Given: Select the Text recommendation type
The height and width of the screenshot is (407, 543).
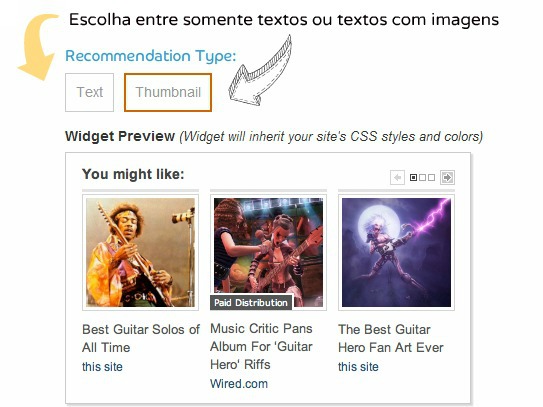Looking at the screenshot, I should tap(89, 92).
